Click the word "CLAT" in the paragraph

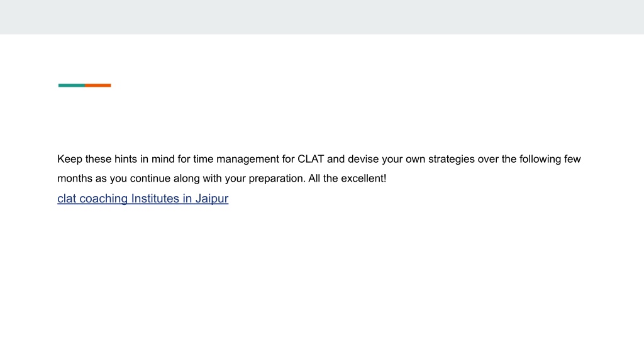[311, 159]
